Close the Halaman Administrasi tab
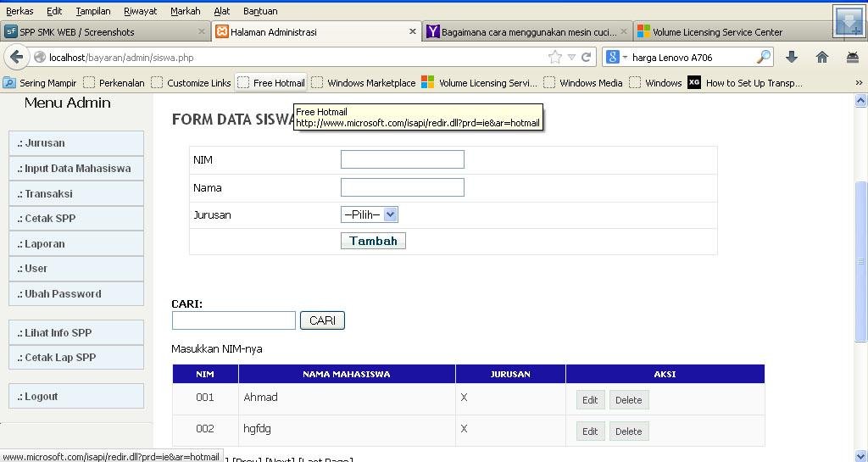The width and height of the screenshot is (868, 462). pyautogui.click(x=413, y=31)
